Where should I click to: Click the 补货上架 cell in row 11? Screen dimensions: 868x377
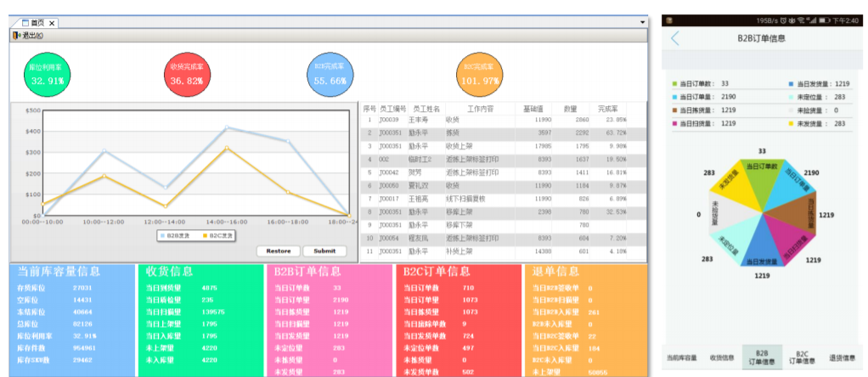tap(459, 250)
